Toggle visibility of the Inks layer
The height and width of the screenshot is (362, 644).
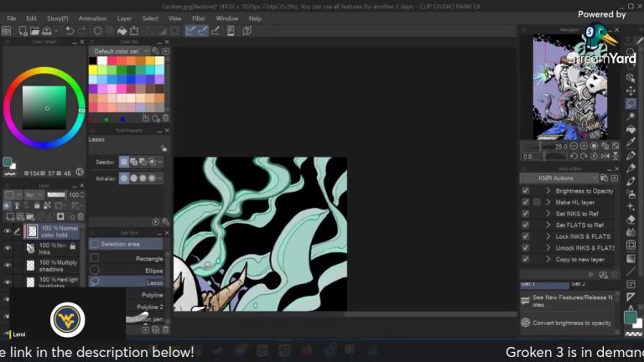click(x=8, y=248)
